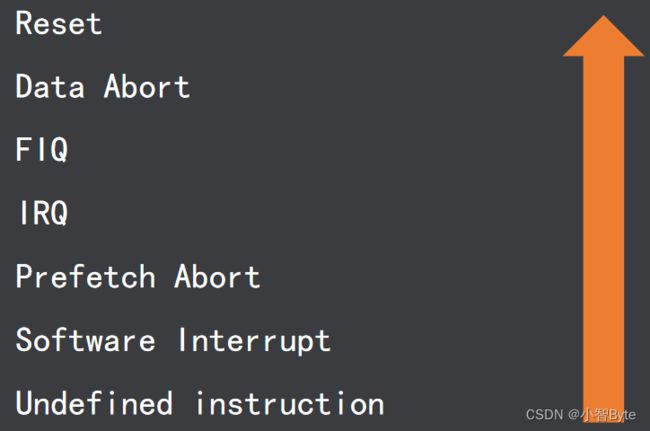Click the orange arrow's vertical shaft
Screen dimensions: 650x431
click(604, 238)
